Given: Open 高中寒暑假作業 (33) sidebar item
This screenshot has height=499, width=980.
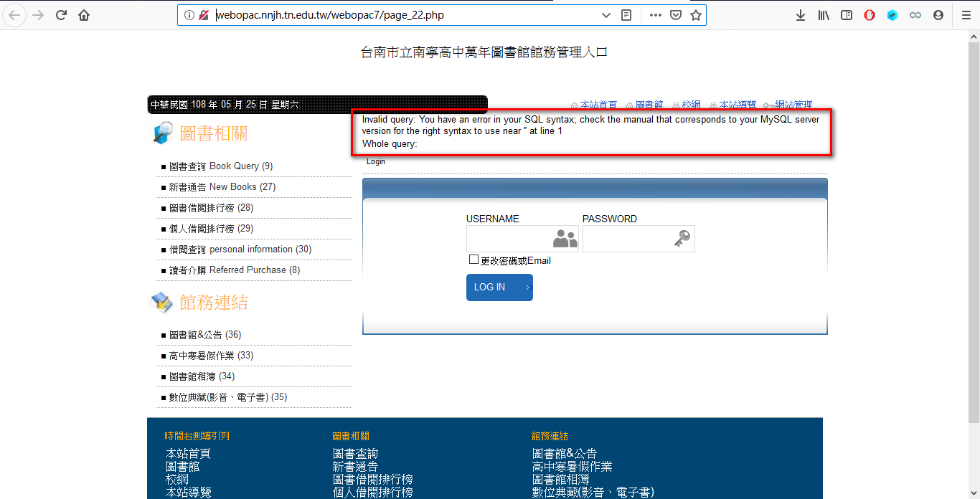Looking at the screenshot, I should pyautogui.click(x=211, y=356).
